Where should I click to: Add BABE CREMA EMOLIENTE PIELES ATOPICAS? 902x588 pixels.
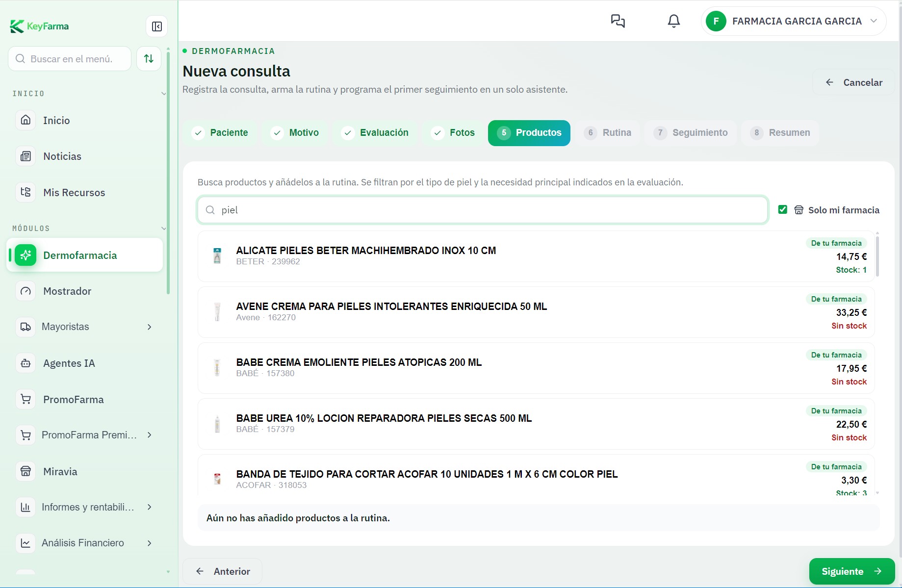pos(536,368)
